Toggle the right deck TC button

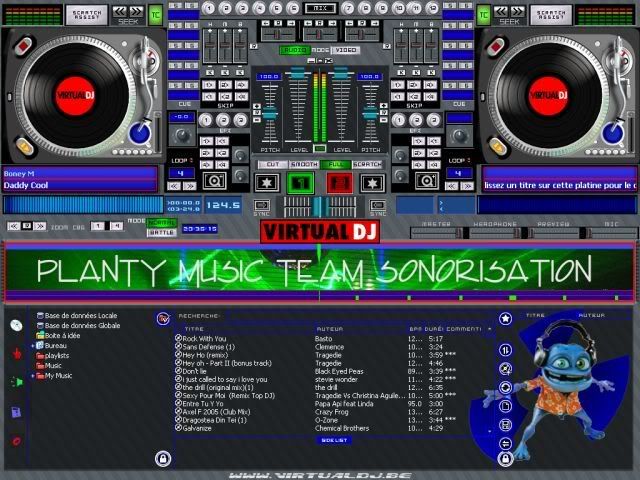(x=484, y=15)
